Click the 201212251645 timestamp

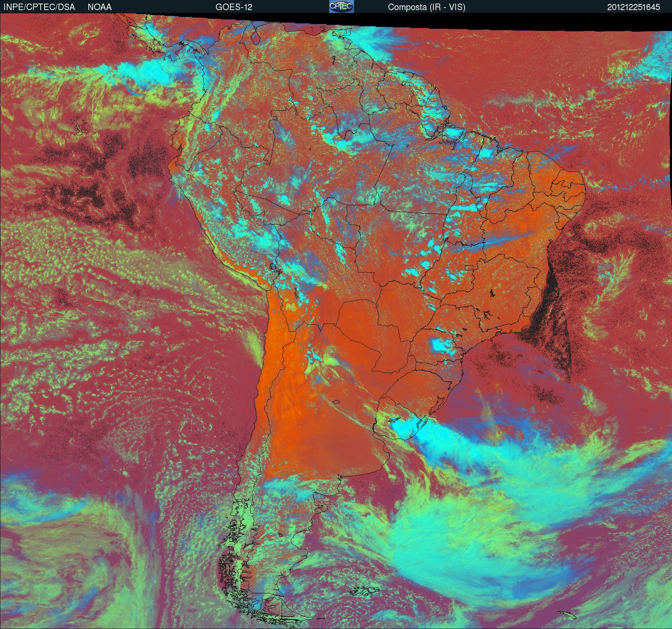click(x=634, y=7)
